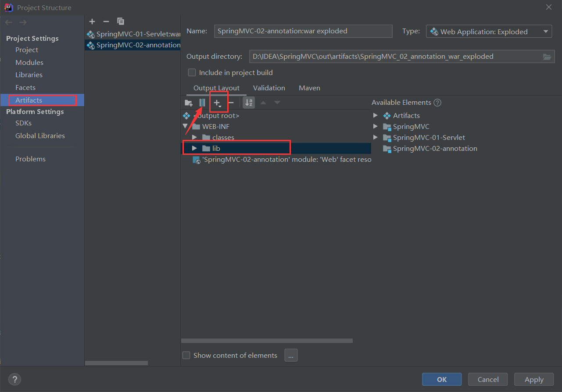
Task: Move element down in layout
Action: (277, 103)
